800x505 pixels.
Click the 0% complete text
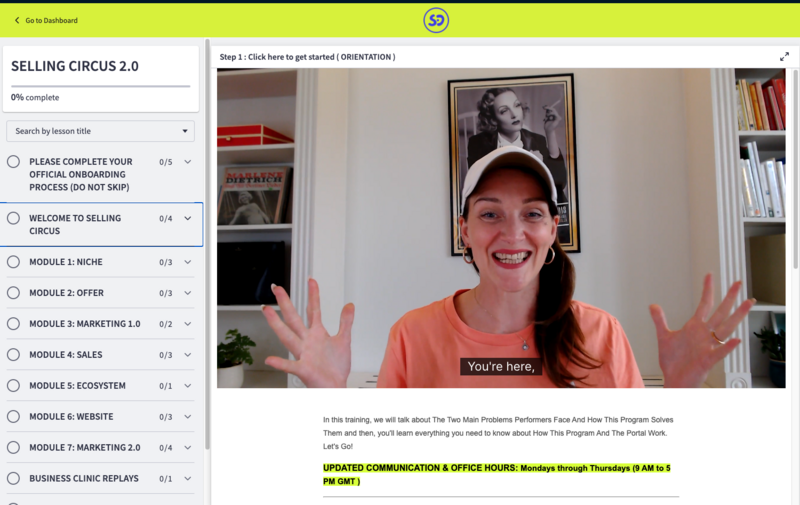[35, 97]
